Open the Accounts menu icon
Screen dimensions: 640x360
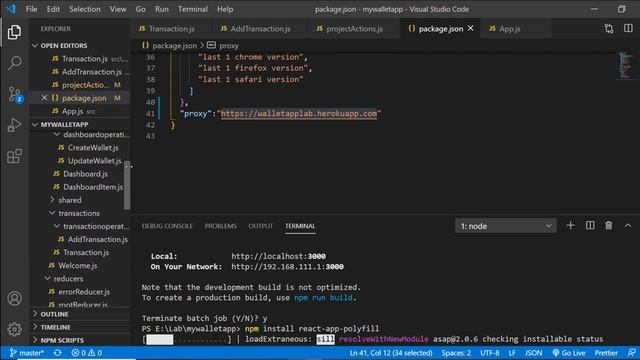(15, 298)
